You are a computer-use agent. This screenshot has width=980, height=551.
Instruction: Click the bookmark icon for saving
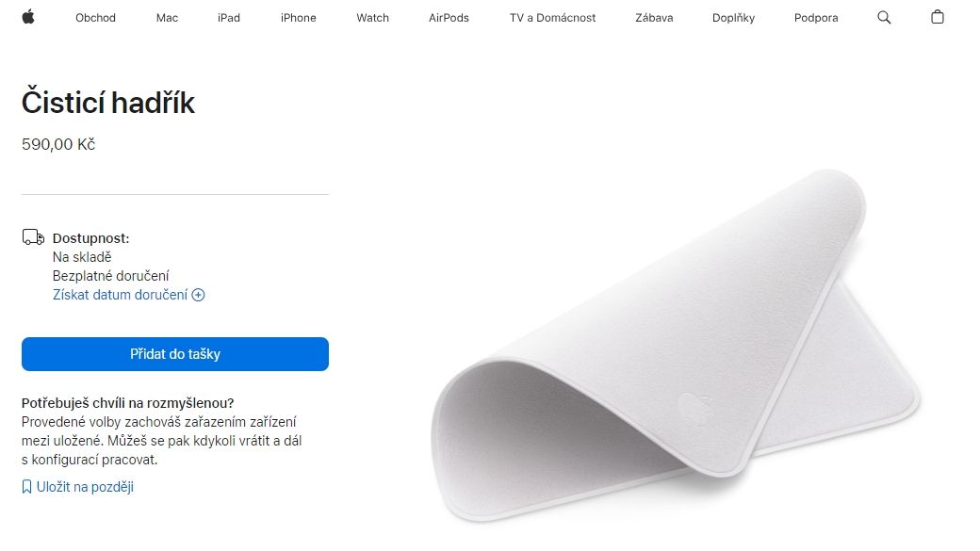tap(26, 487)
